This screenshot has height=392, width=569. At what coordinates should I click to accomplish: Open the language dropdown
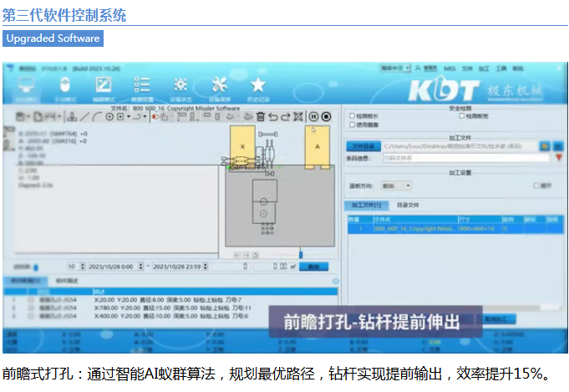(x=395, y=69)
